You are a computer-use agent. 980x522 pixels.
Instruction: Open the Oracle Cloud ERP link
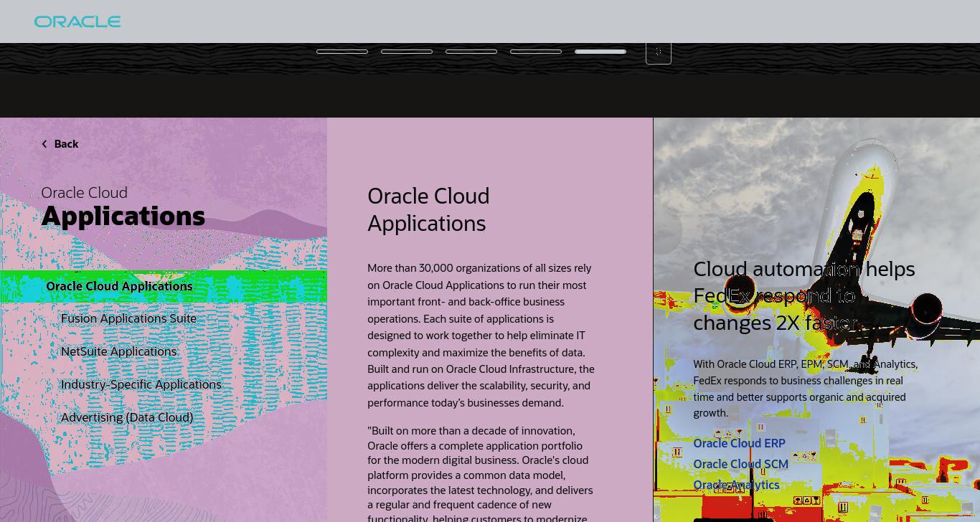(x=739, y=443)
